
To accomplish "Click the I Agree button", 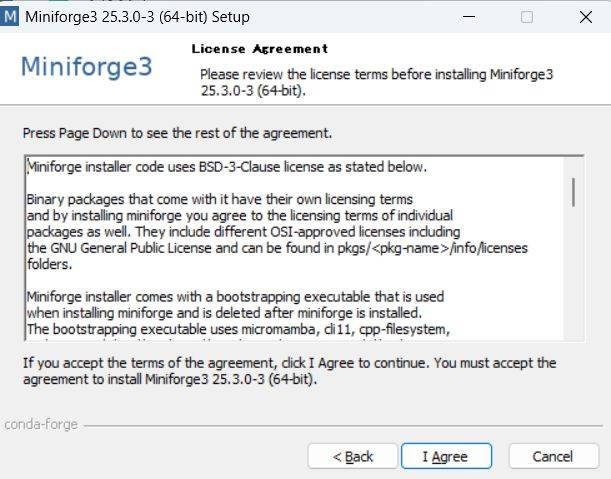I will point(446,456).
